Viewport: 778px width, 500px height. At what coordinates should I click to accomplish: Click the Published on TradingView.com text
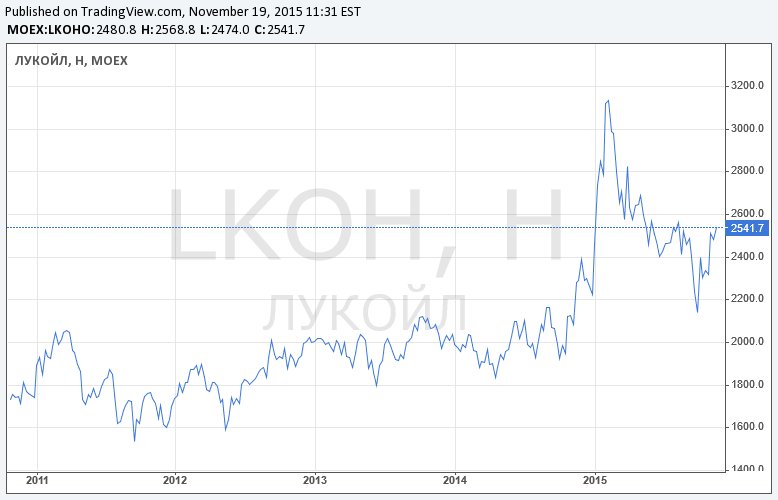[94, 11]
